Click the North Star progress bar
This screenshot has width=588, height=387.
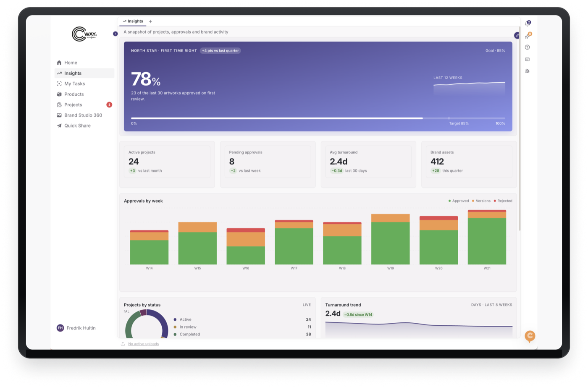tap(318, 118)
